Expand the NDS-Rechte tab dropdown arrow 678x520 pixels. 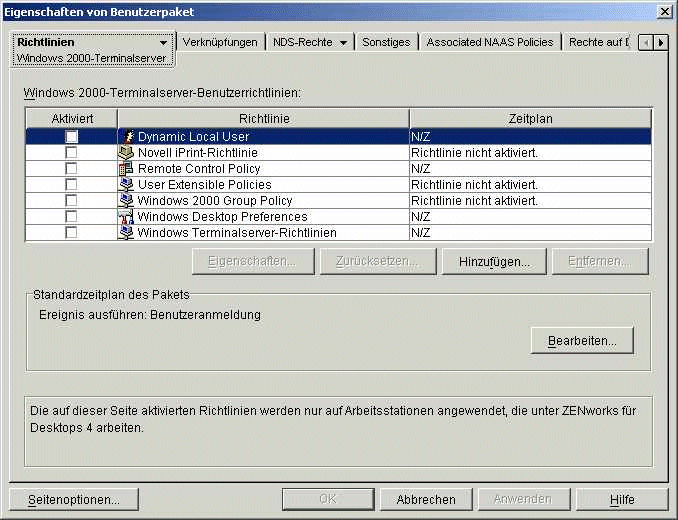click(x=343, y=43)
